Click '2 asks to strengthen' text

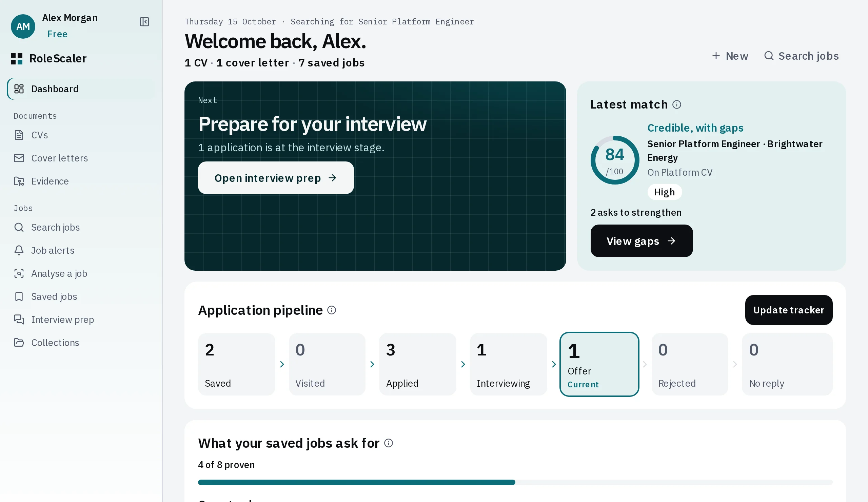(x=636, y=212)
